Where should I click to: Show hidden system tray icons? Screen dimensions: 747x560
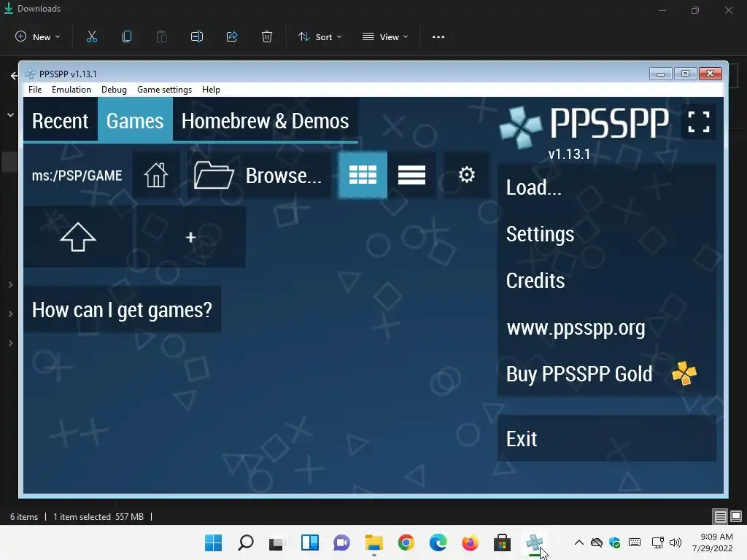(578, 542)
